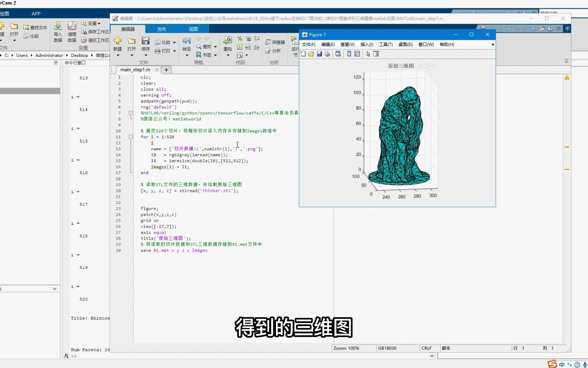Viewport: 588px width, 368px height.
Task: Click the increase indent icon in code group
Action: tap(248, 47)
